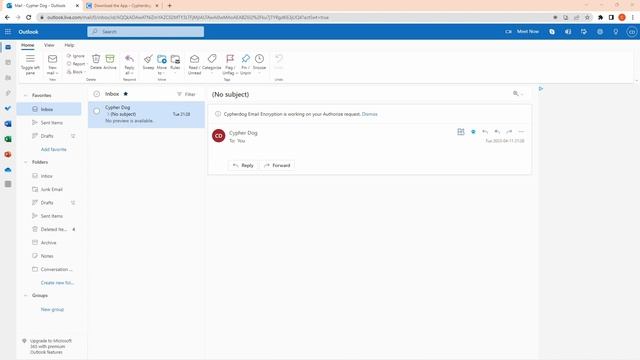Open a new browser tab

coord(169,6)
